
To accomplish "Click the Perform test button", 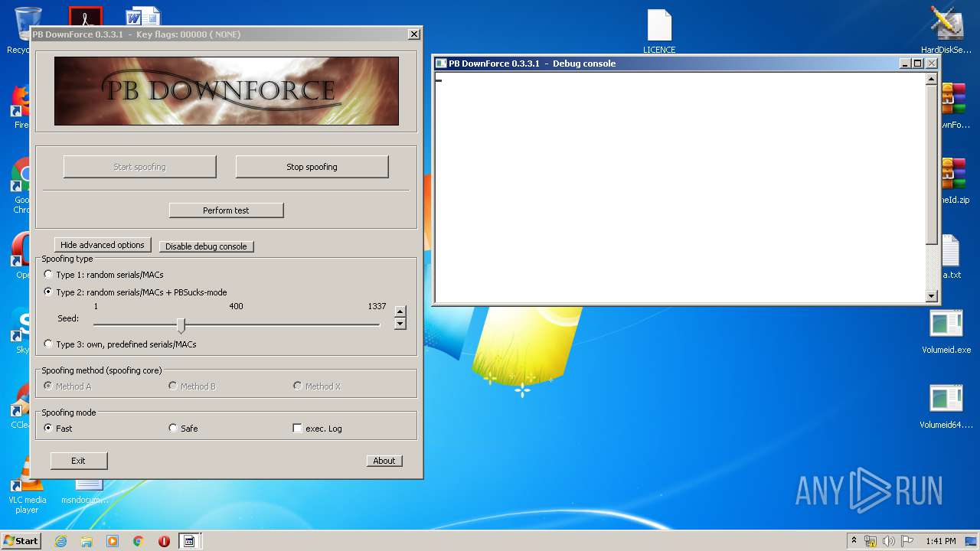I will tap(226, 210).
